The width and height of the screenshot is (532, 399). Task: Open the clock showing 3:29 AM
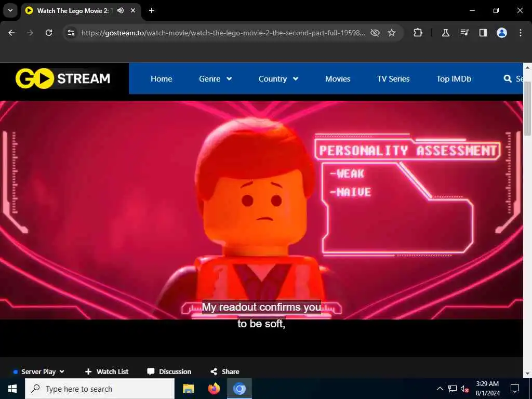pyautogui.click(x=487, y=389)
